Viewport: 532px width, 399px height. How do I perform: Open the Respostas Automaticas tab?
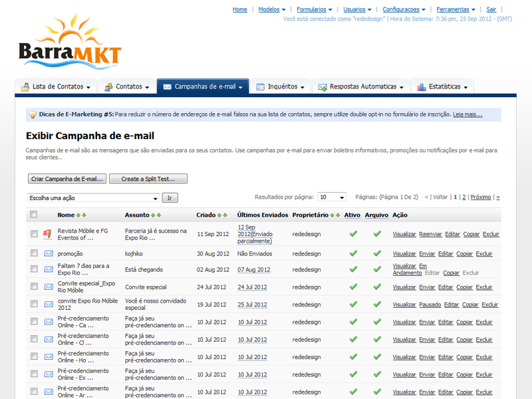tap(361, 86)
